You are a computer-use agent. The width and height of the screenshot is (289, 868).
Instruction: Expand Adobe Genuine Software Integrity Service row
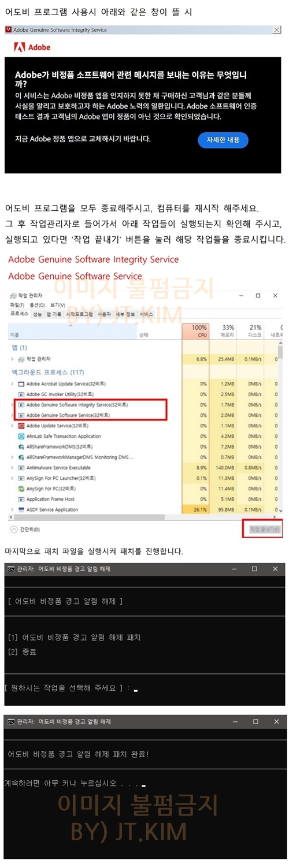pos(13,405)
